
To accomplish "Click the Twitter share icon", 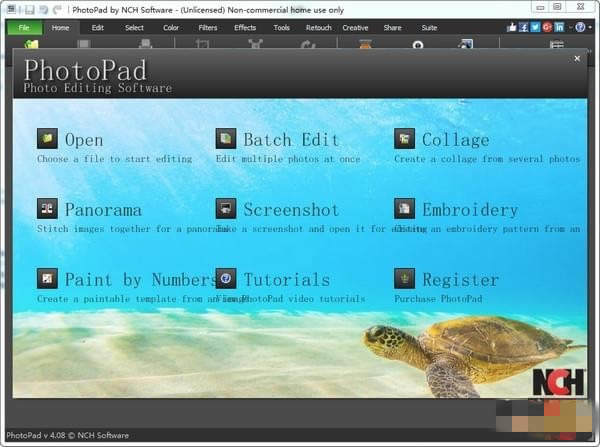I will coord(535,27).
